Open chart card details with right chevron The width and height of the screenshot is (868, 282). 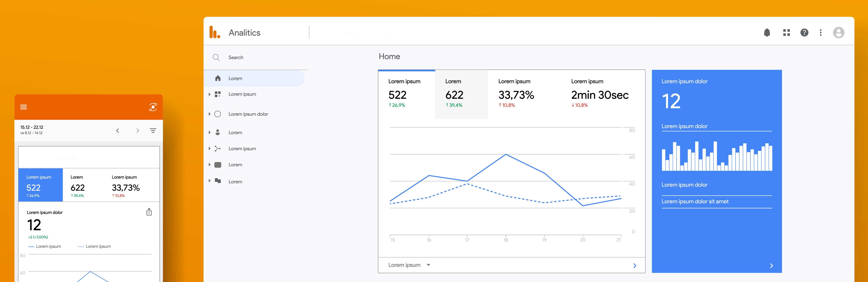coord(635,266)
